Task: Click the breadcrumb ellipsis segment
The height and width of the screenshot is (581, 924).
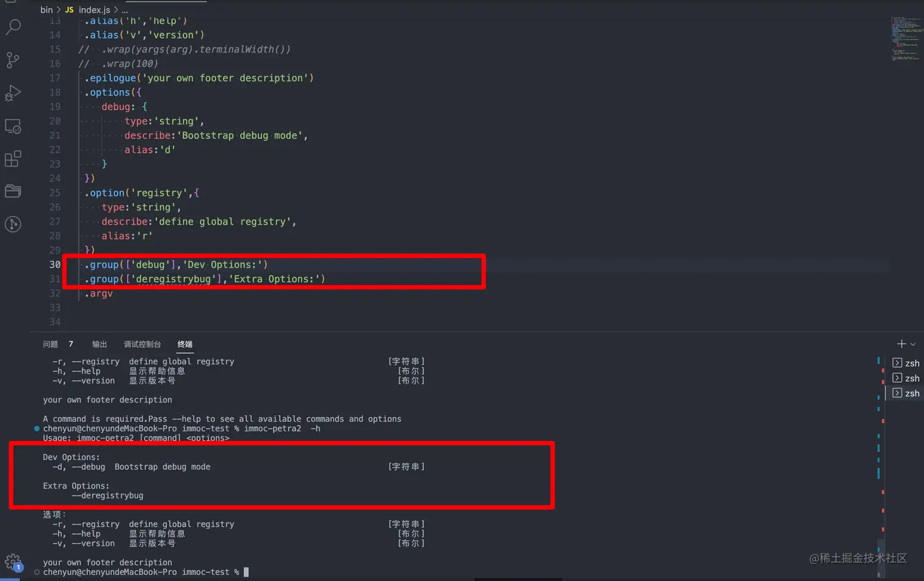Action: (x=125, y=10)
